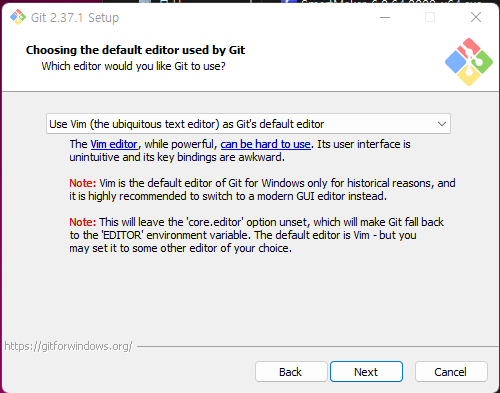Open the default editor dropdown list

[x=248, y=124]
